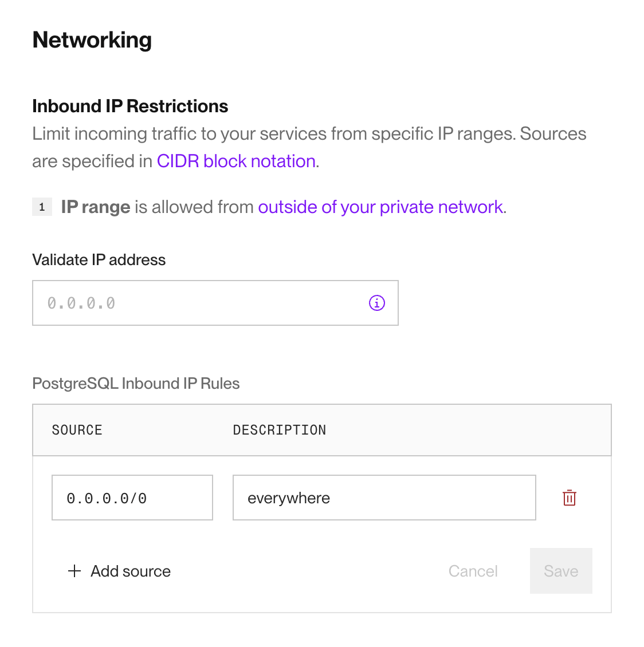Screen dimensions: 644x647
Task: Click the plus icon next to Add source
Action: 74,571
